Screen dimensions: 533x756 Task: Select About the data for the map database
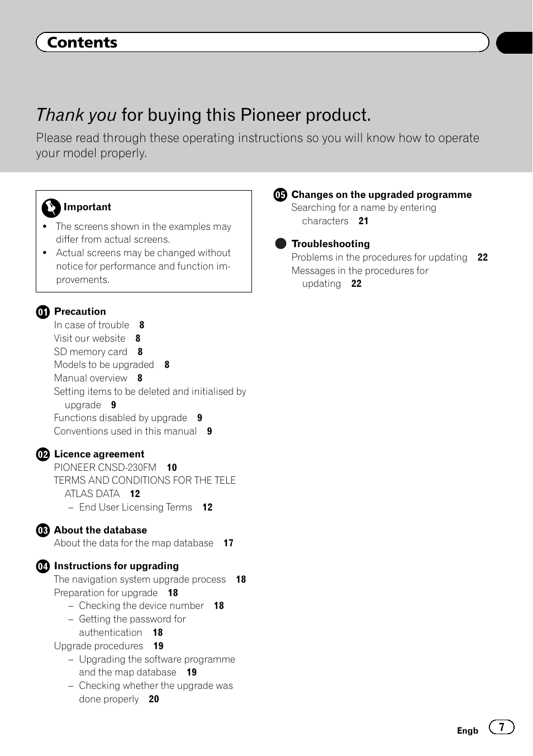(x=134, y=544)
